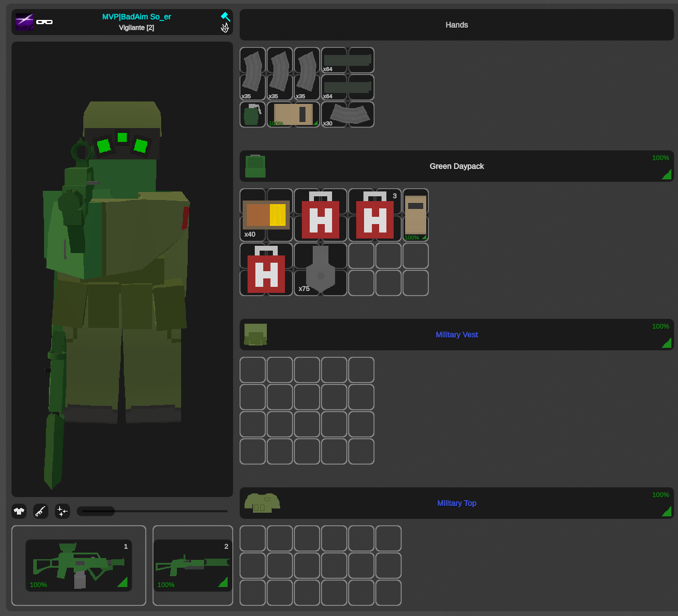The width and height of the screenshot is (678, 616).
Task: Toggle the sparkles effect icon
Action: pos(62,512)
